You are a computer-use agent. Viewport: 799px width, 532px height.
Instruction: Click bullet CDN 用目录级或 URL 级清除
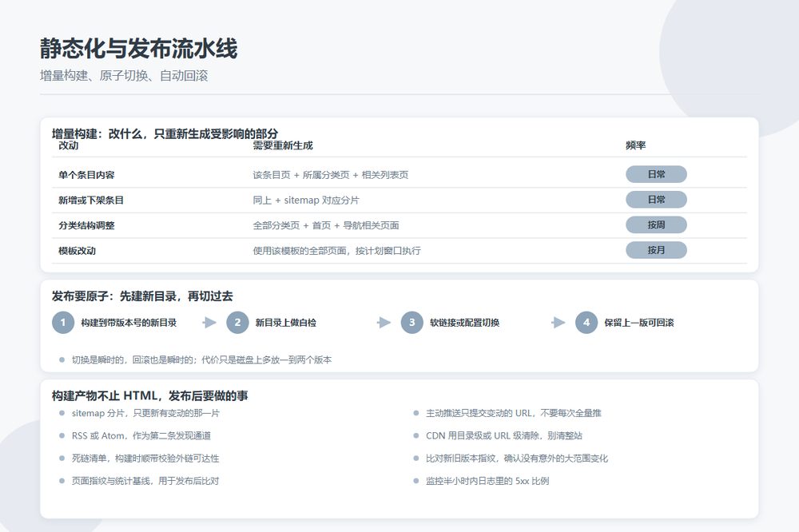tap(504, 435)
